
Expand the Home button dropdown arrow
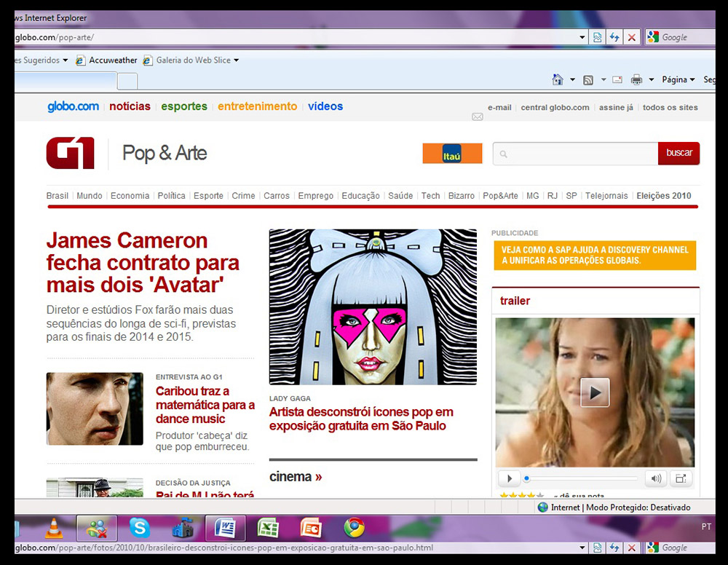click(x=572, y=80)
